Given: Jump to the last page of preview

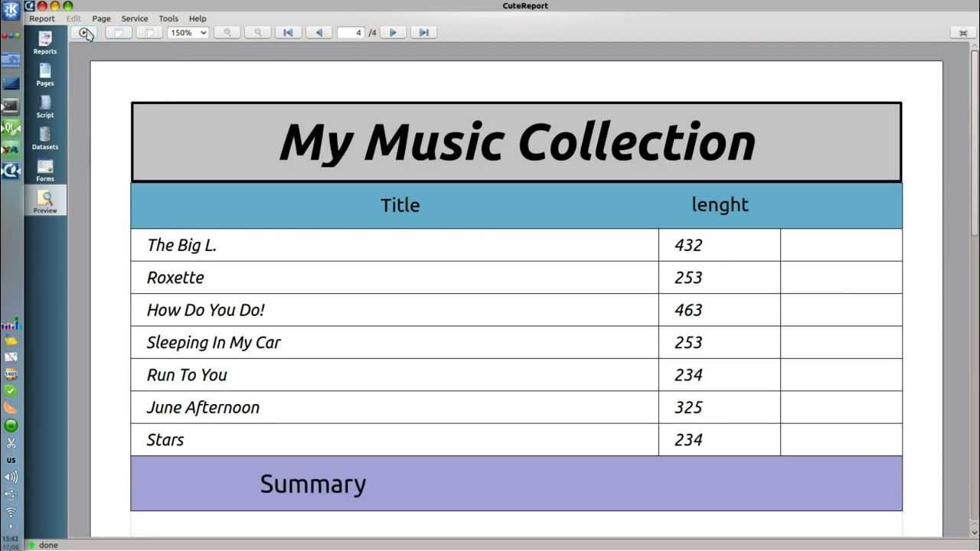Looking at the screenshot, I should (423, 33).
